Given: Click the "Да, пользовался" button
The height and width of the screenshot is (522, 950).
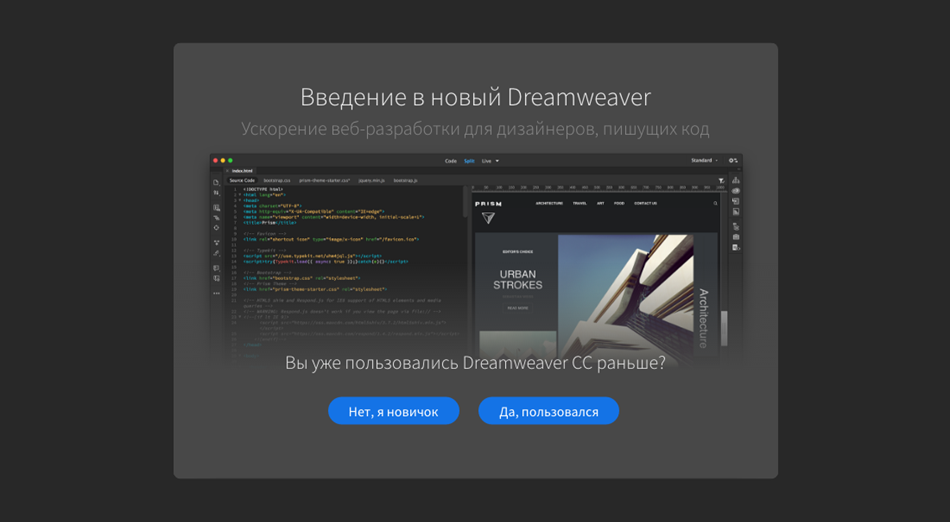Looking at the screenshot, I should click(548, 411).
